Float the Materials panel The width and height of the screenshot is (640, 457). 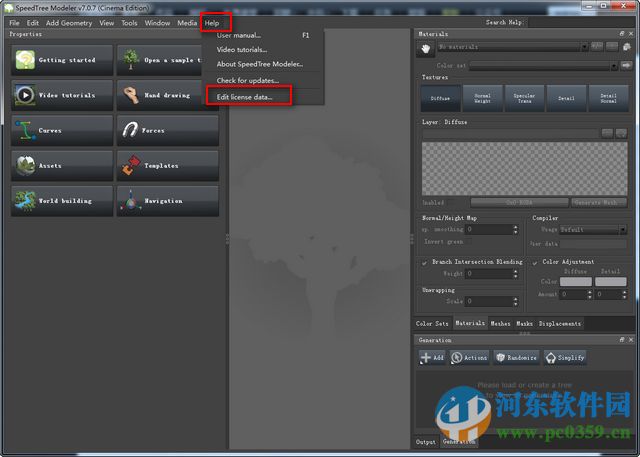tap(622, 34)
